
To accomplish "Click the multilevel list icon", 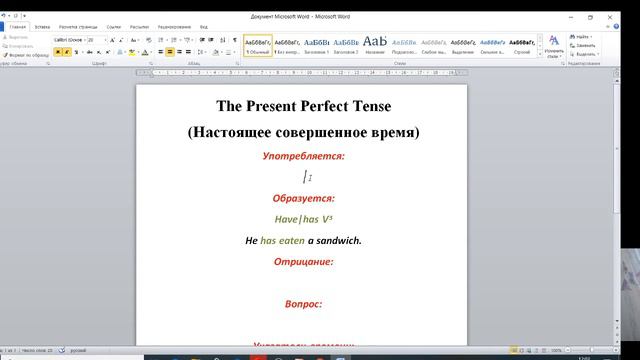I will [187, 40].
